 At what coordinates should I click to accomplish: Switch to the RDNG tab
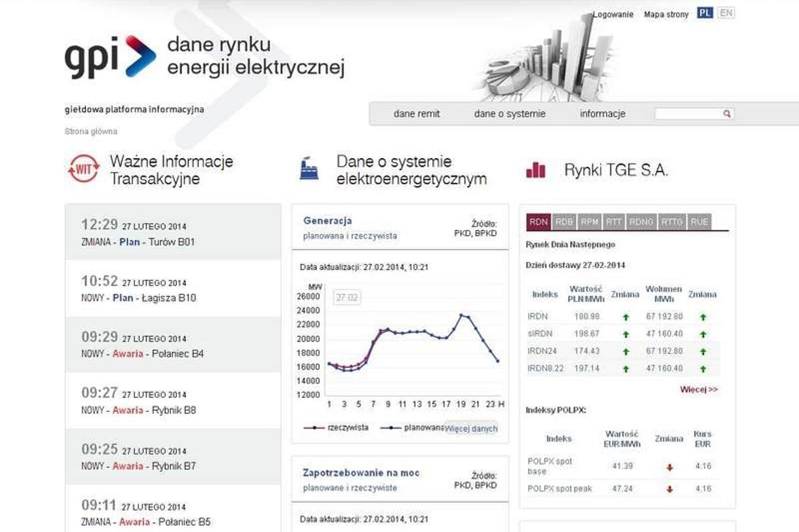coord(641,222)
